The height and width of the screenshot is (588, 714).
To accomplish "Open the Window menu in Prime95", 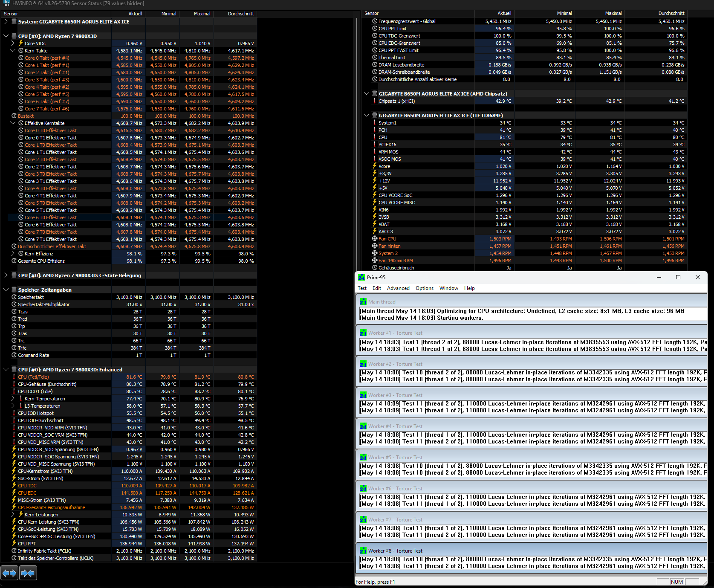I will pos(449,288).
